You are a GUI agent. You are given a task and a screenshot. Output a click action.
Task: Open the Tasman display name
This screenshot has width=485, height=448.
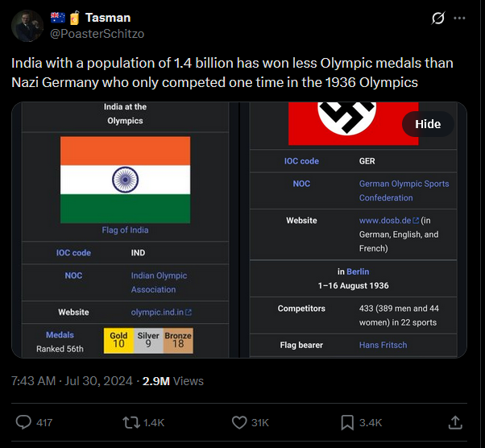tap(108, 18)
